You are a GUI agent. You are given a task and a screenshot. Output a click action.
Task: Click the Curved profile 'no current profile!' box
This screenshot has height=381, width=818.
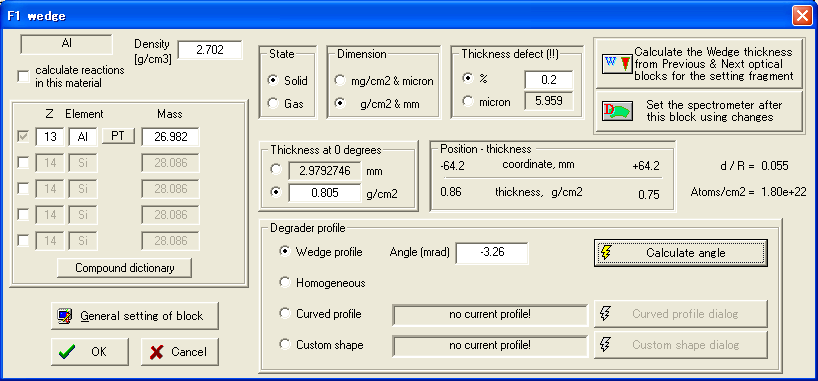click(x=490, y=315)
